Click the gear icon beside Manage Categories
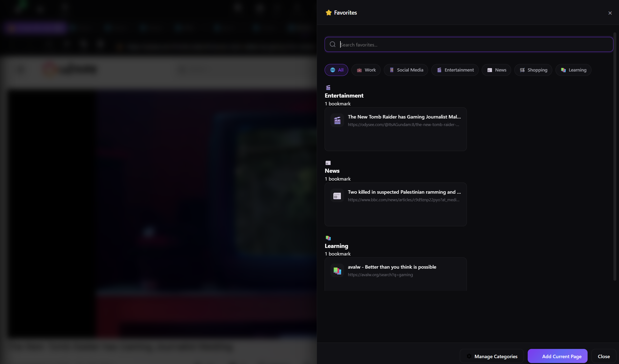Viewport: 619px width, 364px height. click(x=469, y=356)
